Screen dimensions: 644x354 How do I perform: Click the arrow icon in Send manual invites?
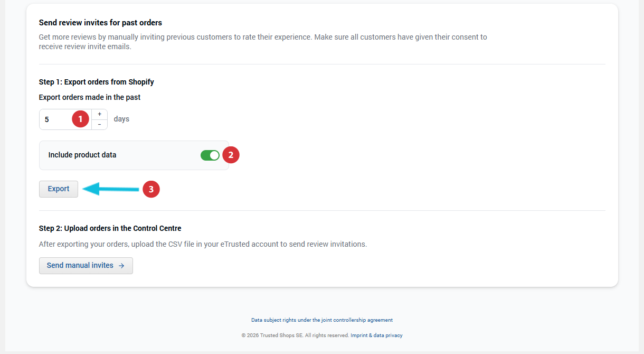tap(121, 266)
